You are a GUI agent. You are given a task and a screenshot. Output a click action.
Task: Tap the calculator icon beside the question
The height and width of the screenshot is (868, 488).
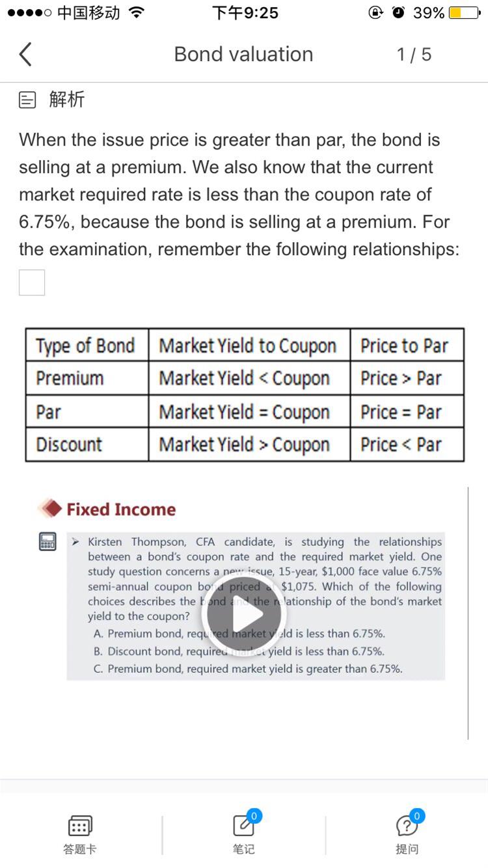pyautogui.click(x=47, y=541)
